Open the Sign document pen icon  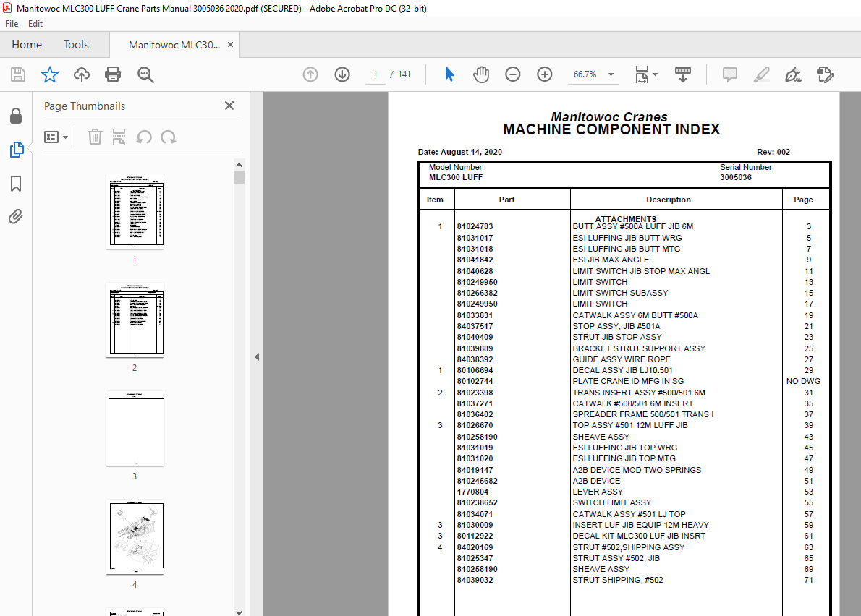794,74
